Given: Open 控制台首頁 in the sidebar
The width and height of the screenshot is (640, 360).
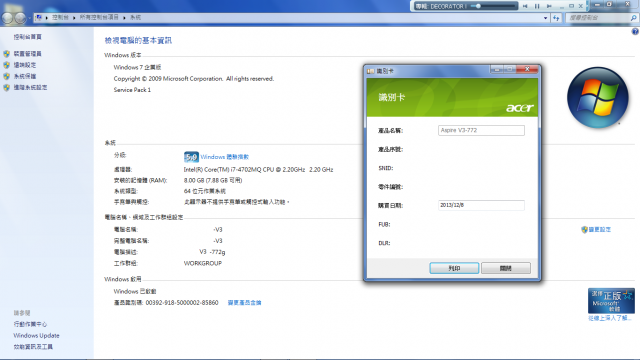Looking at the screenshot, I should click(27, 37).
